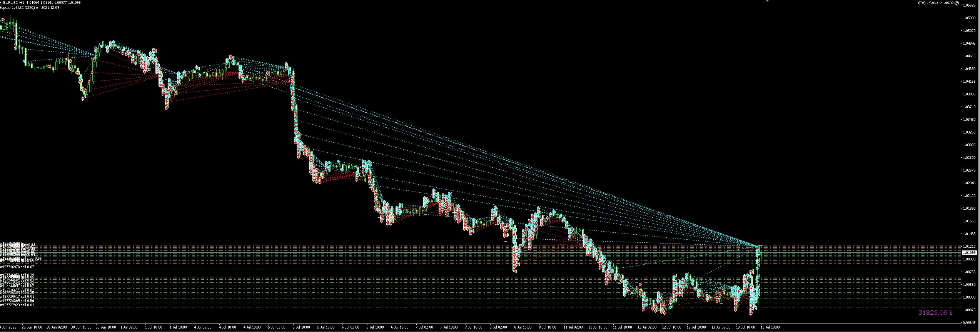Click time axis label 13 Jul 18:00
980x332 pixels.
(770, 327)
